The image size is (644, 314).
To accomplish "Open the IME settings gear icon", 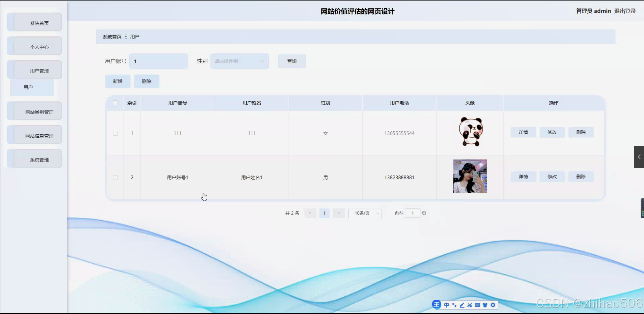I will pos(493,305).
